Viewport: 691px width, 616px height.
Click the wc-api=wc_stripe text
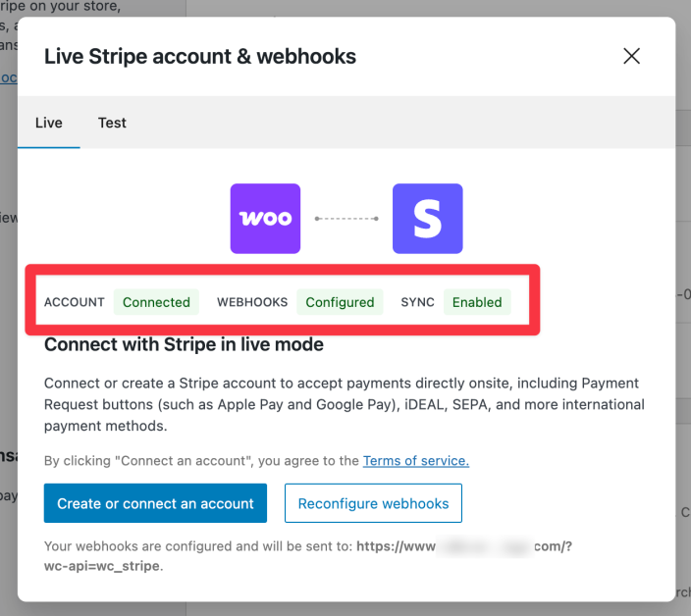[x=102, y=566]
